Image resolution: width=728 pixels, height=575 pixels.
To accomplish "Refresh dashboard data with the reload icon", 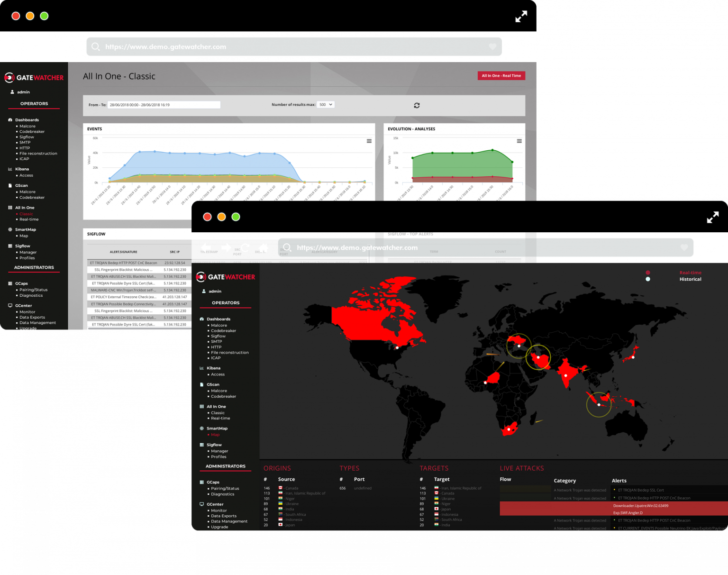I will (x=417, y=105).
